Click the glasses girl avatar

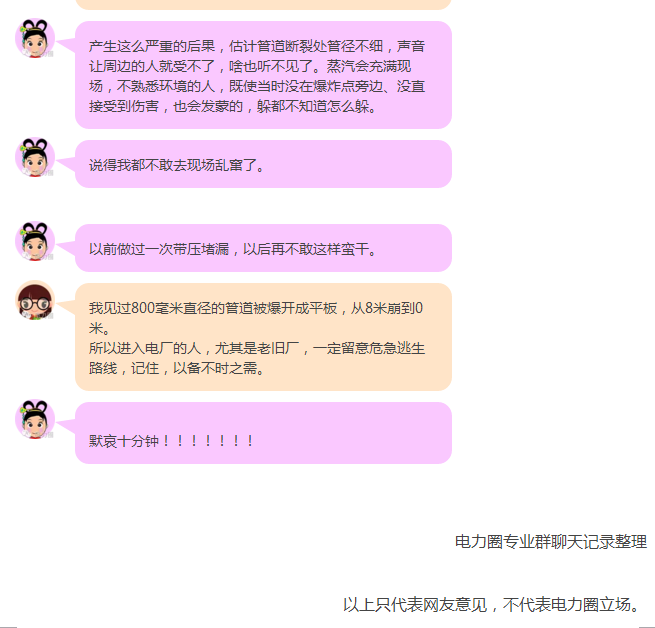(x=35, y=300)
